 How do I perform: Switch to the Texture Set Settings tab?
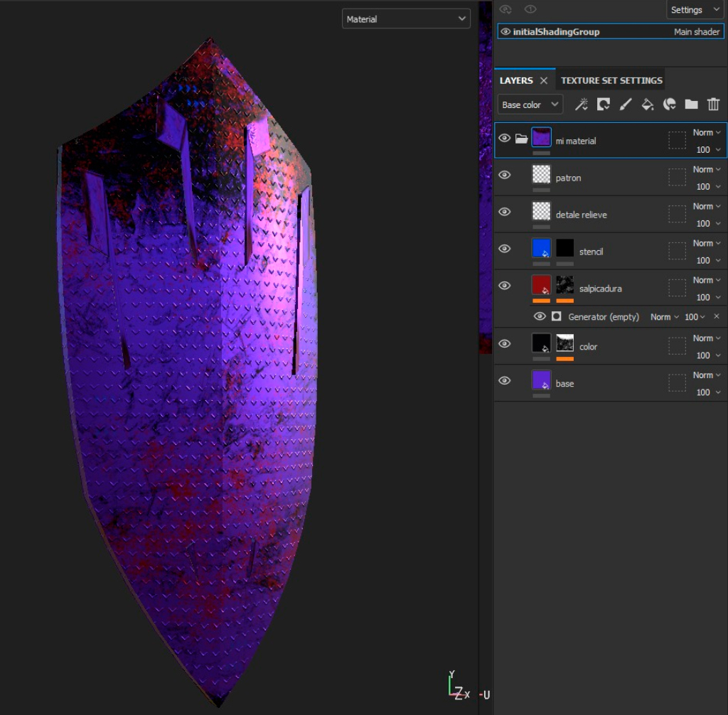pyautogui.click(x=611, y=80)
